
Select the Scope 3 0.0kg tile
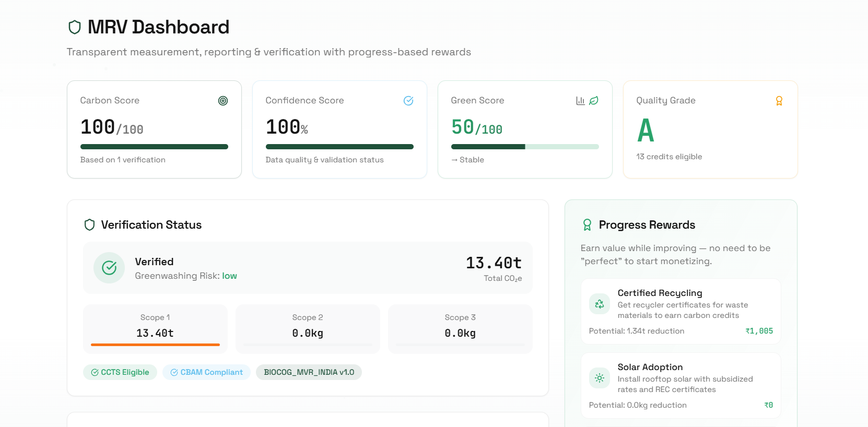pos(460,329)
